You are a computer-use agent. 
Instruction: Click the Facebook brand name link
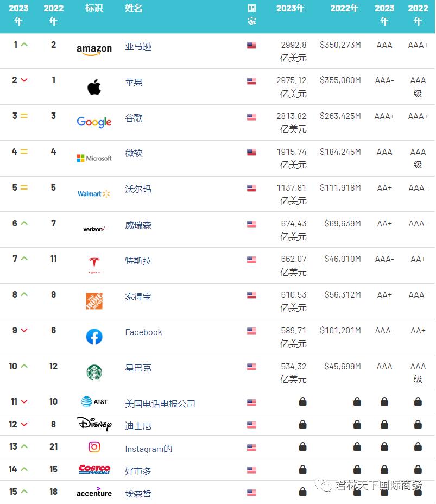point(143,332)
